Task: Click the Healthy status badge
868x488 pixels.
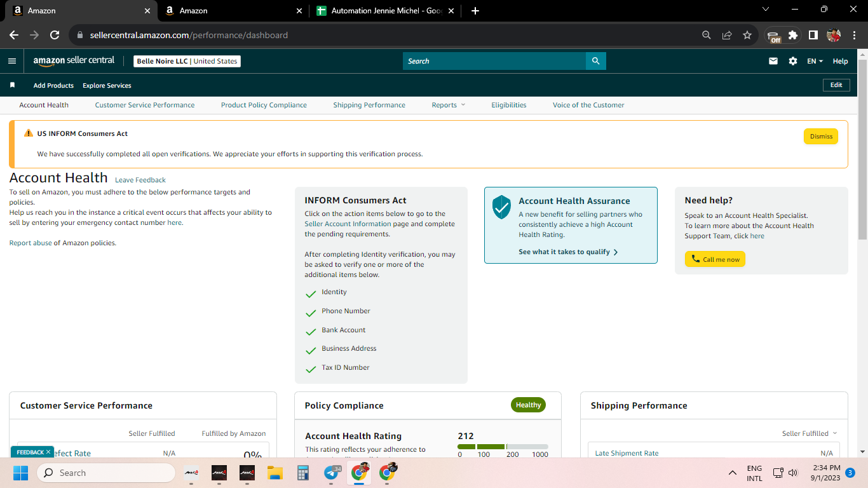Action: [528, 405]
